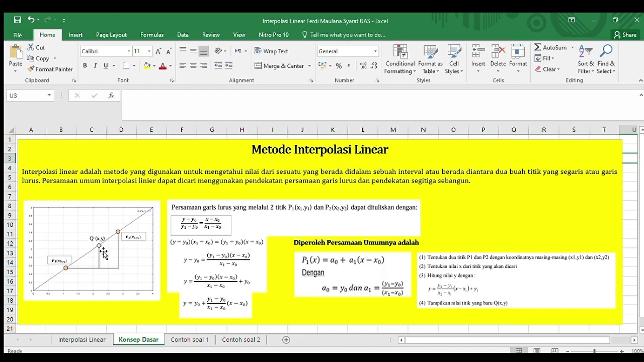Screen dimensions: 644x362
Task: Toggle Center alignment for cell text
Action: [x=193, y=66]
